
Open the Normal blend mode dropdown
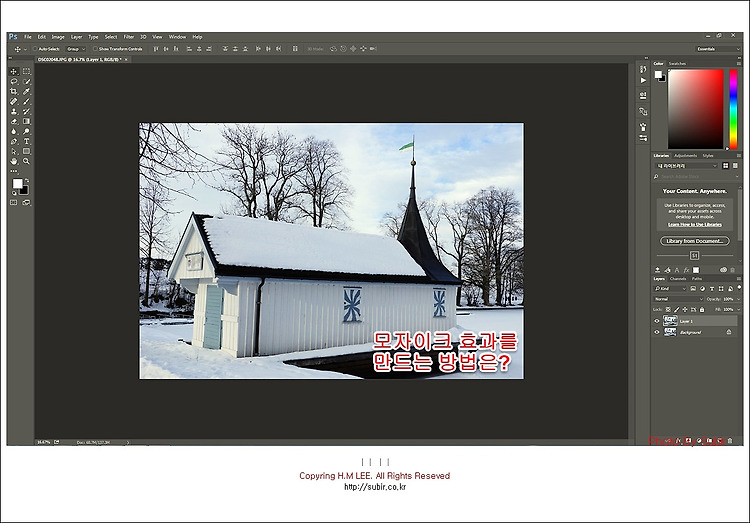click(x=678, y=299)
